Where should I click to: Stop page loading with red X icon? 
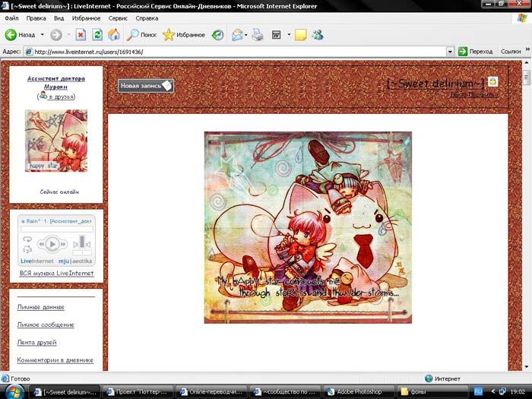(81, 35)
